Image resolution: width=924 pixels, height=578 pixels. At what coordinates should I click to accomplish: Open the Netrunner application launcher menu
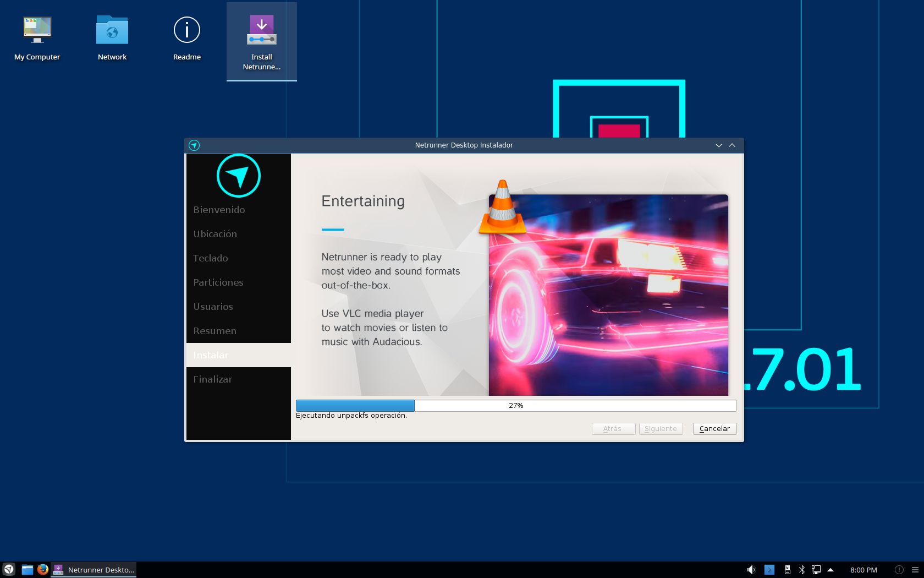(9, 570)
